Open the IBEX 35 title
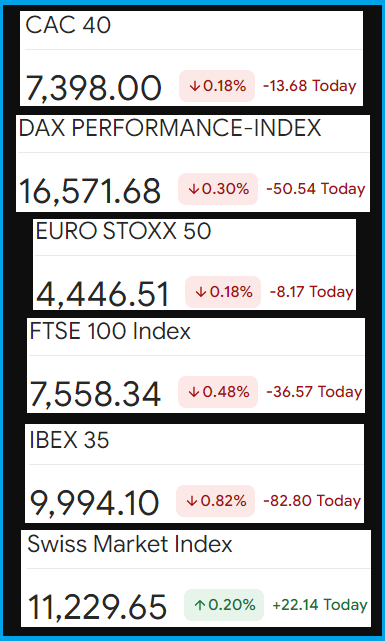 (x=69, y=440)
